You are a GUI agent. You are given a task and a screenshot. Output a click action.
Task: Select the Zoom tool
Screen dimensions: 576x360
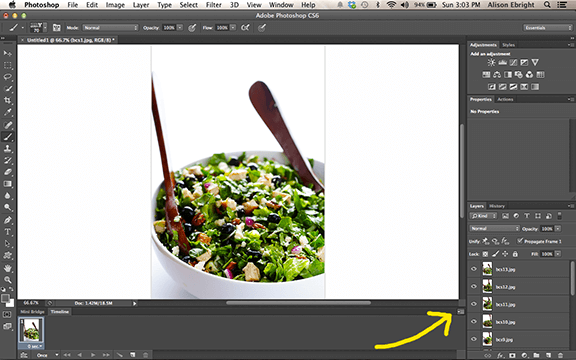click(7, 280)
